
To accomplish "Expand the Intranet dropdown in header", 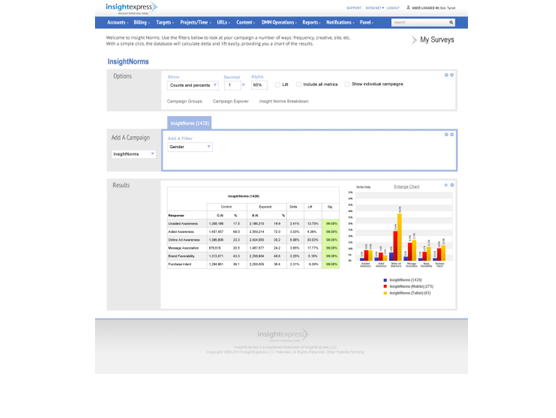I will 374,8.
